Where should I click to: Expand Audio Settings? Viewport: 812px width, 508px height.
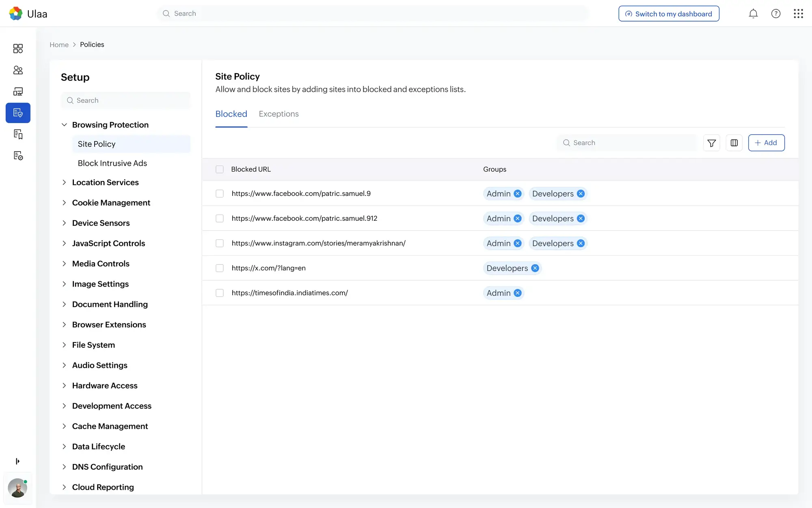pyautogui.click(x=64, y=365)
